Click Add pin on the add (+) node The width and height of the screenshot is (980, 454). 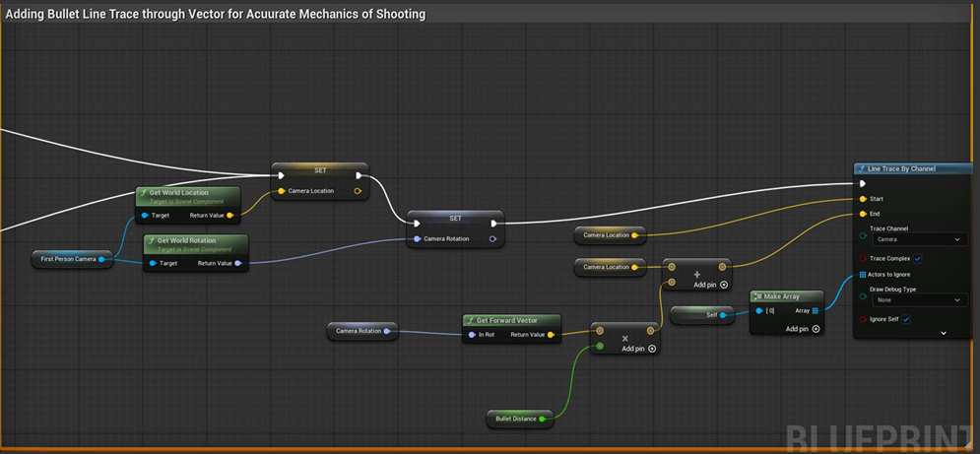click(711, 285)
